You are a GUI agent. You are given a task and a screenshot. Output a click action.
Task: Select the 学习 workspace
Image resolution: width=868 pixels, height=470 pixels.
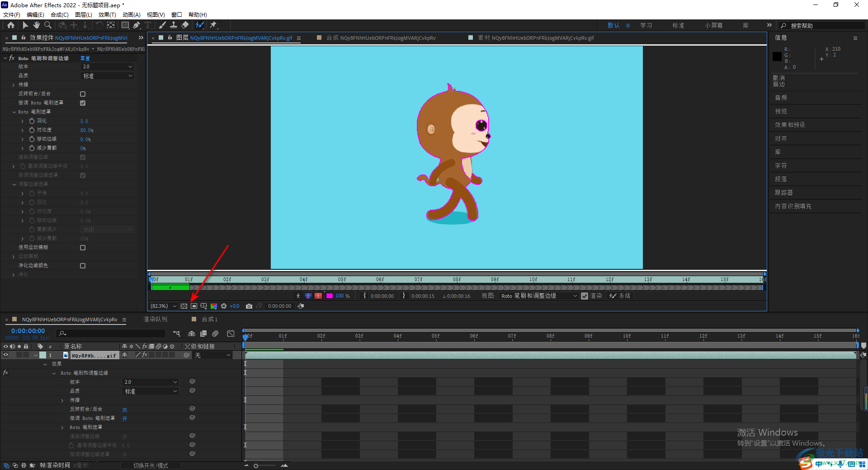click(x=646, y=25)
